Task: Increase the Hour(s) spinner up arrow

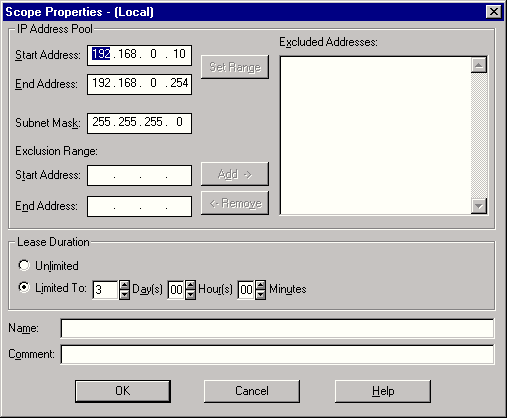Action: 190,285
